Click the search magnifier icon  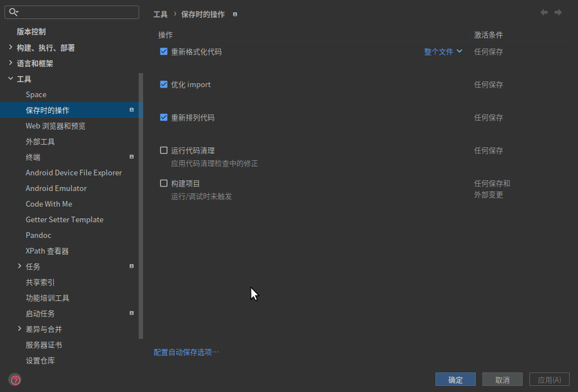[x=13, y=12]
